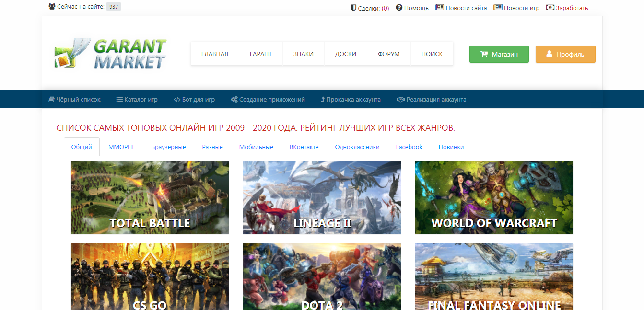Go to the ЗНАКИ menu item
644x310 pixels.
coord(304,54)
